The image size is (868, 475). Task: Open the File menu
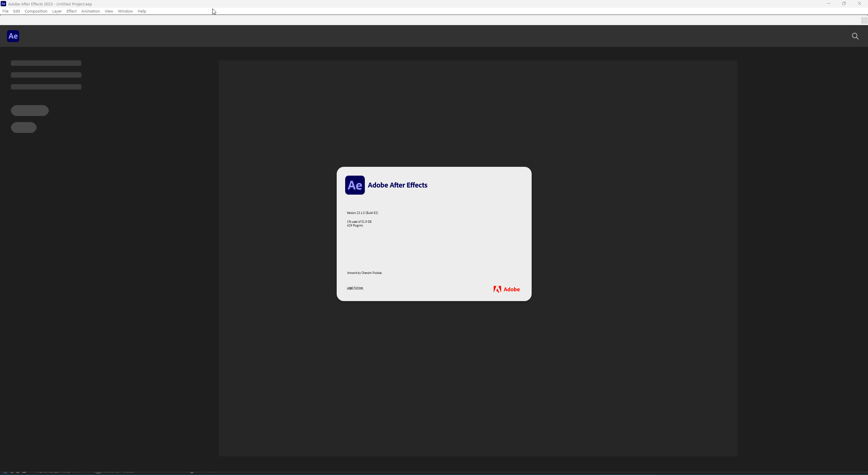point(5,11)
